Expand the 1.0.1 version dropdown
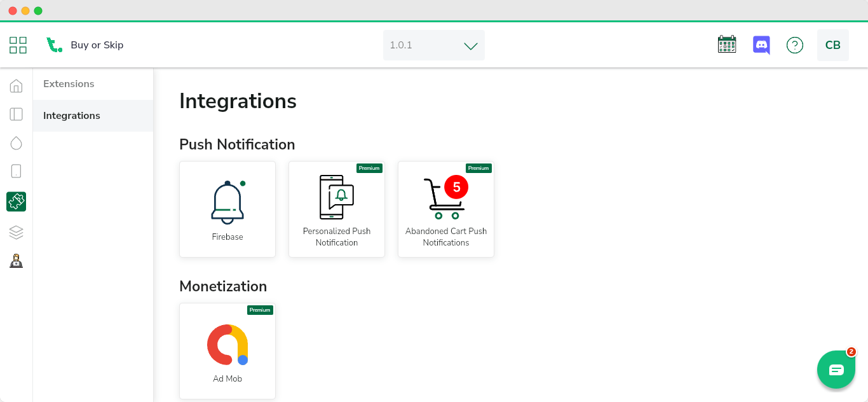This screenshot has width=868, height=402. pyautogui.click(x=434, y=45)
